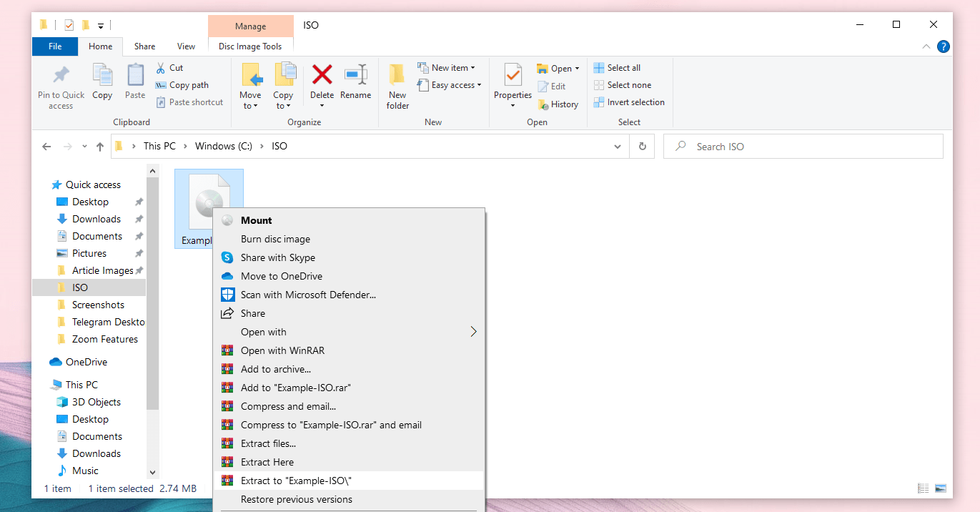Switch to large icons view in status bar
Screen dimensions: 980x512
coord(940,488)
